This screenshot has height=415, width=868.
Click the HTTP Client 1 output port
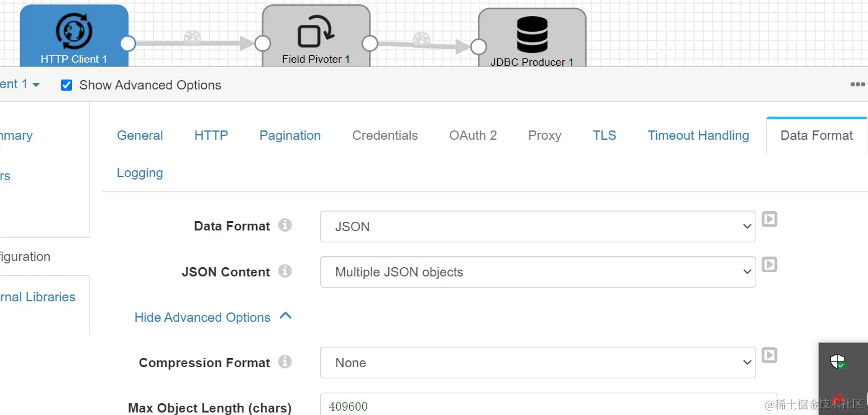[x=128, y=43]
